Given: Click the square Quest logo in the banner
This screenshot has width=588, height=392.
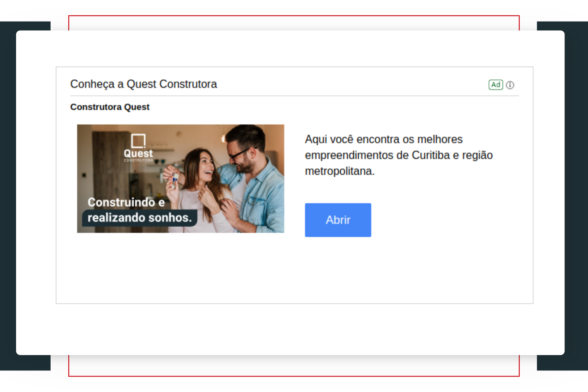Looking at the screenshot, I should (138, 141).
